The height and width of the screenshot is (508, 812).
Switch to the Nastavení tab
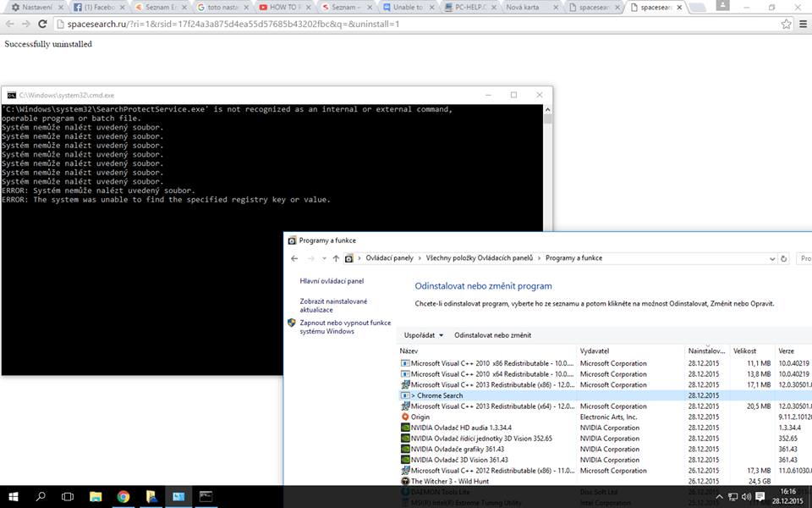(x=36, y=8)
